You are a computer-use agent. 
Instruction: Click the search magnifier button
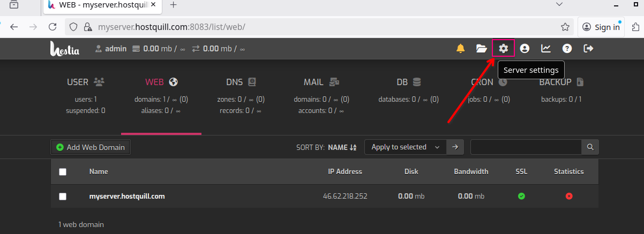pyautogui.click(x=590, y=147)
